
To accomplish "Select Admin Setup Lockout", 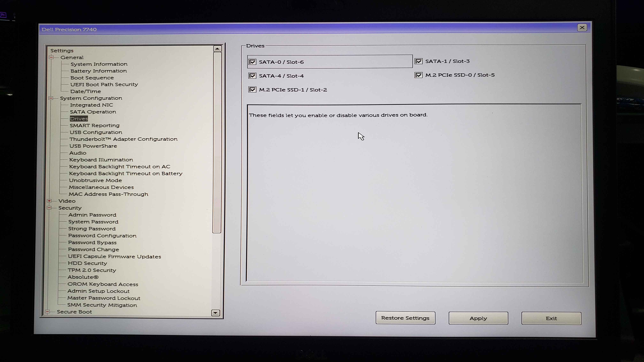I will click(98, 291).
